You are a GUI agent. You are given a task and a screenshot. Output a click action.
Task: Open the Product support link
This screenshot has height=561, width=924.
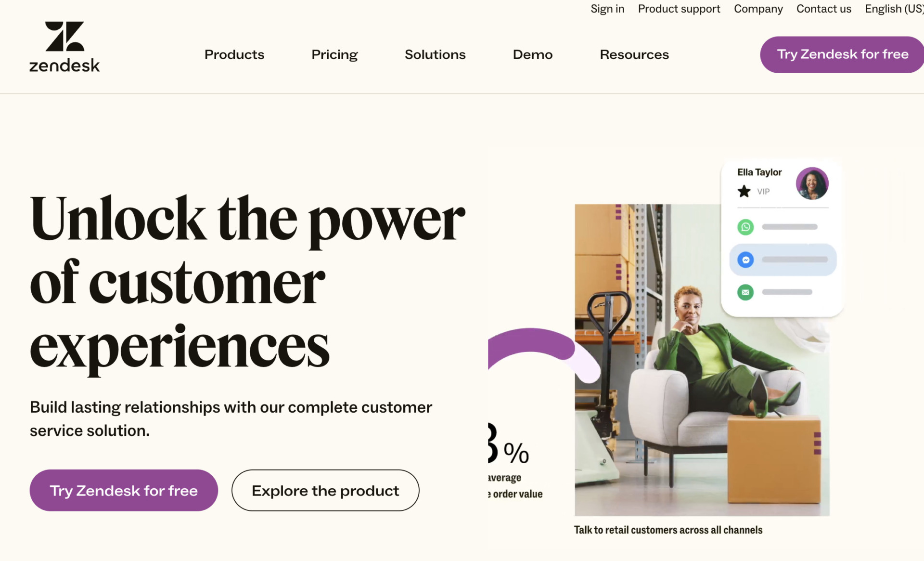[679, 9]
